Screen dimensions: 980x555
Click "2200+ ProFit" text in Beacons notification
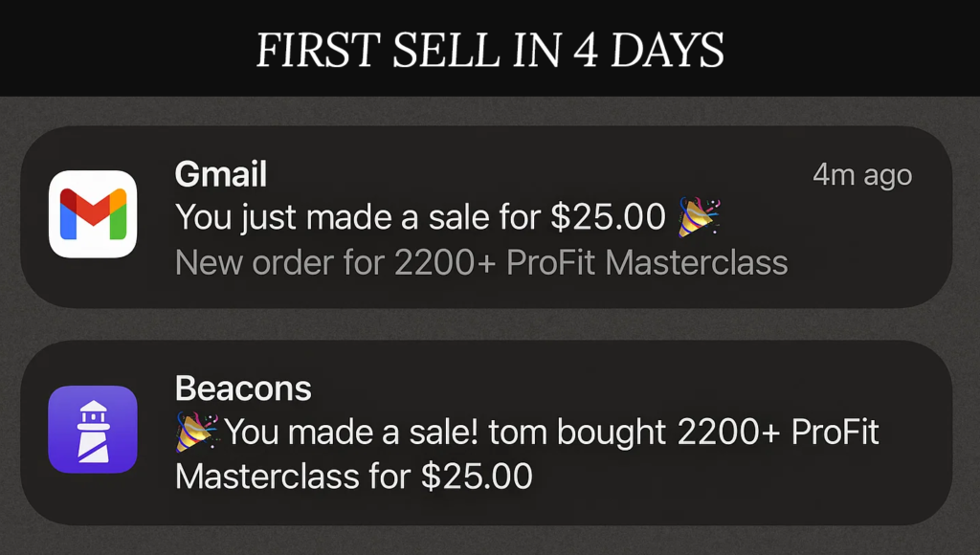point(778,432)
